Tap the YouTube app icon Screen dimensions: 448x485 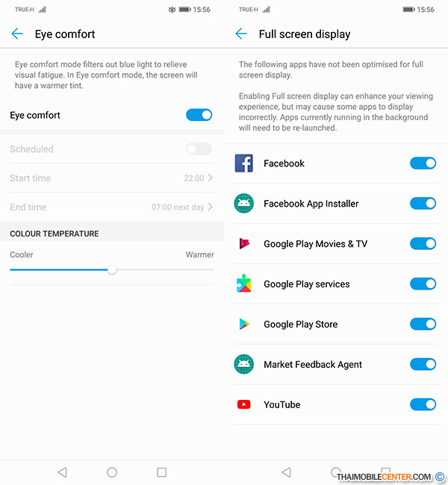tap(243, 404)
